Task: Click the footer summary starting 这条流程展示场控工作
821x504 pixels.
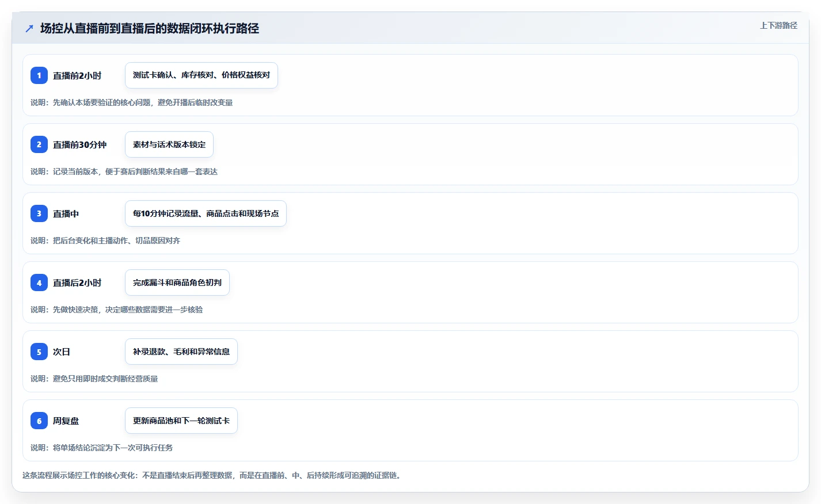Action: click(212, 475)
